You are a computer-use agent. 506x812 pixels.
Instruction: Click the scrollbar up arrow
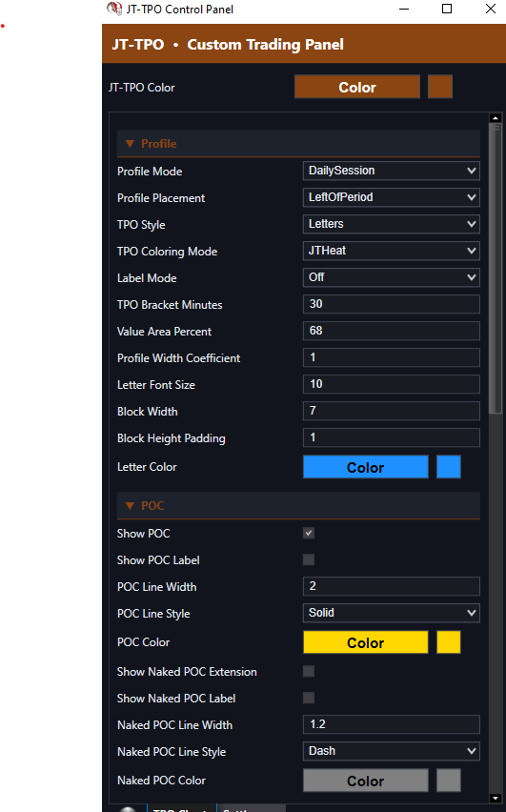496,118
